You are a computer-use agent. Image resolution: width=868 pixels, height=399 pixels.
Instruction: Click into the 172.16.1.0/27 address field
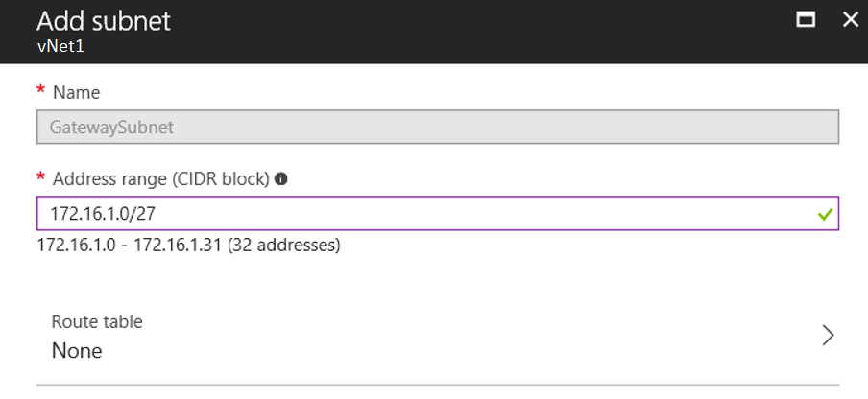coord(438,213)
